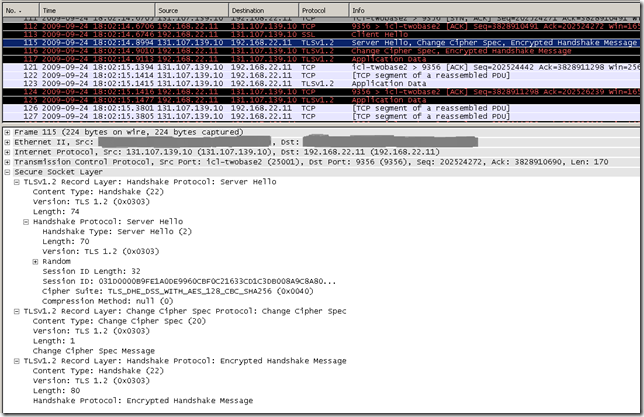Sort packet list by Protocol column
Viewport: 644px width, 417px height.
324,10
